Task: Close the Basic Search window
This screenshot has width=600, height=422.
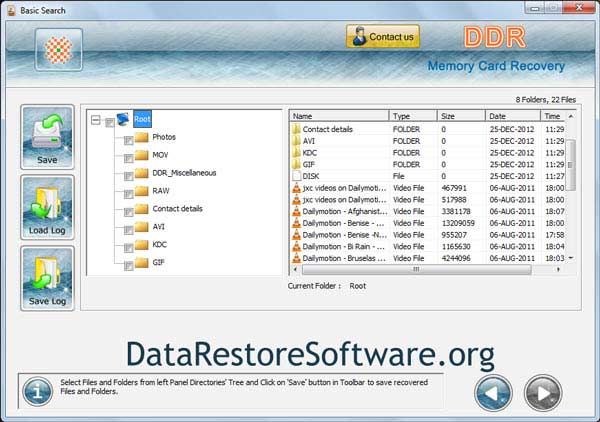Action: (580, 7)
